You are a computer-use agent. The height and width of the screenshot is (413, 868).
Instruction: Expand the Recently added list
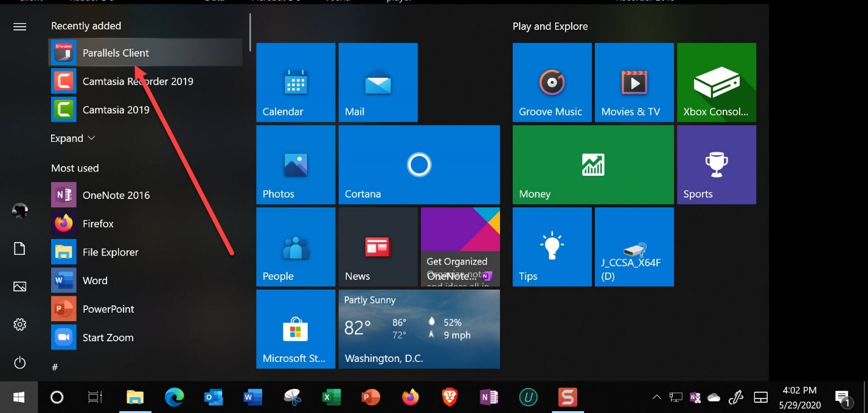point(73,139)
